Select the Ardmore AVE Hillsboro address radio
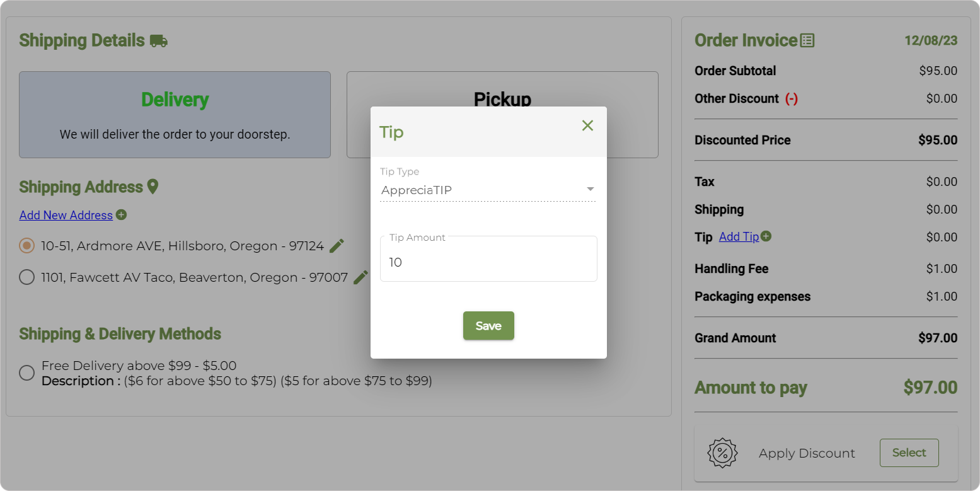This screenshot has width=980, height=491. tap(26, 246)
